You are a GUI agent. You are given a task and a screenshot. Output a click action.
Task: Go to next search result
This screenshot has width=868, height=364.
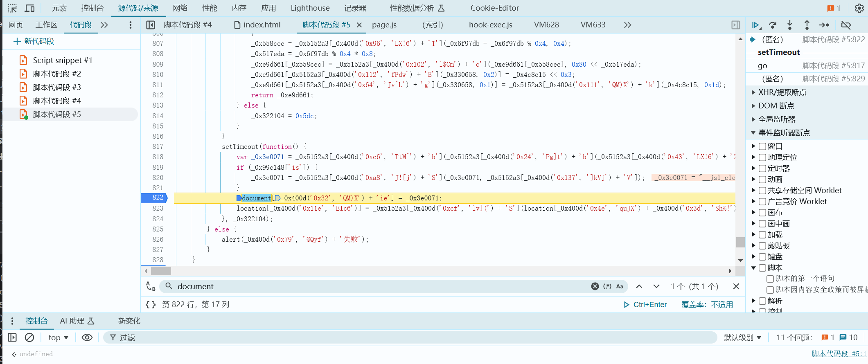click(x=656, y=286)
